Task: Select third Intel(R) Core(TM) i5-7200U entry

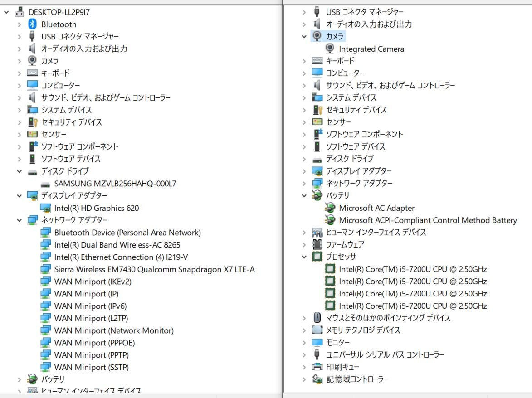Action: [x=413, y=293]
